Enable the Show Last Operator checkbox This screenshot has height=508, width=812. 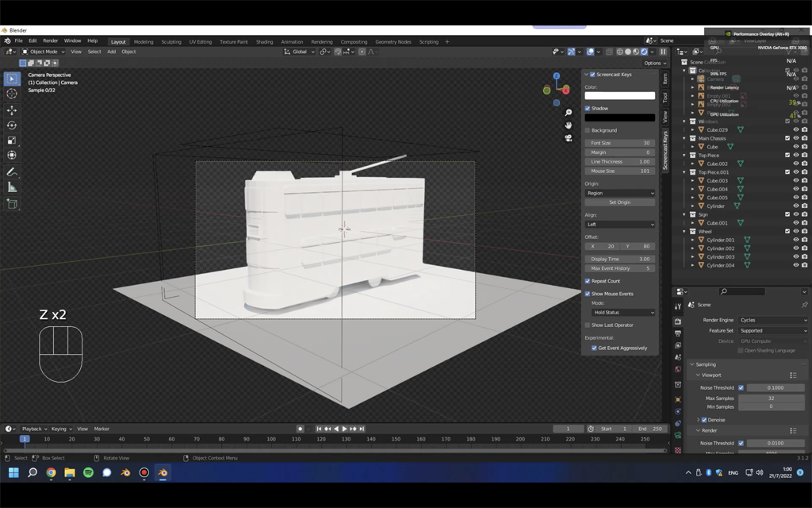[588, 325]
